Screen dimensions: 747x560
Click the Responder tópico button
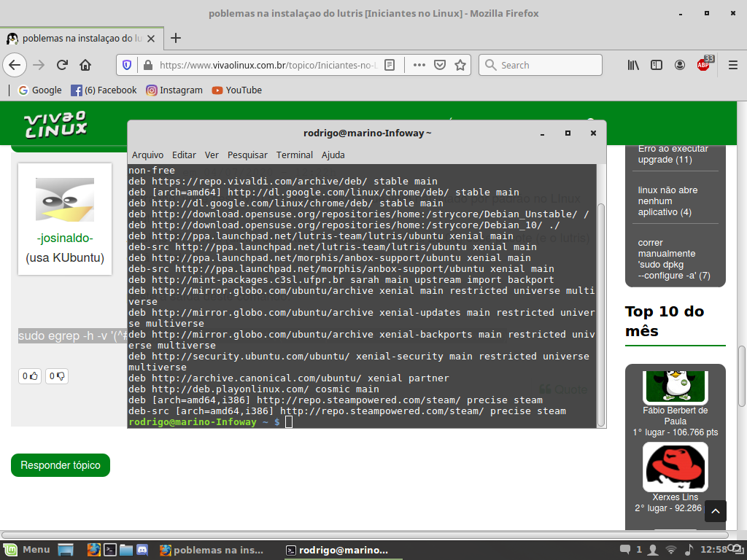click(x=61, y=465)
